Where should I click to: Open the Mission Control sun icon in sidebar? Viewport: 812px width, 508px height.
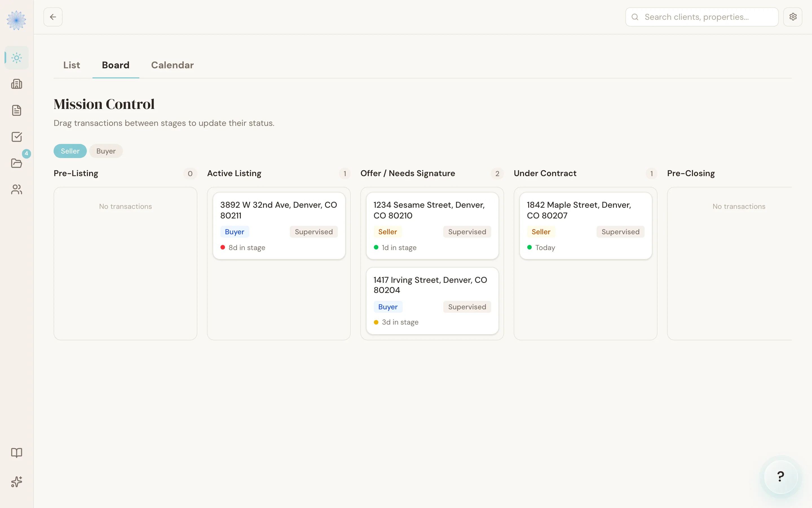coord(16,58)
